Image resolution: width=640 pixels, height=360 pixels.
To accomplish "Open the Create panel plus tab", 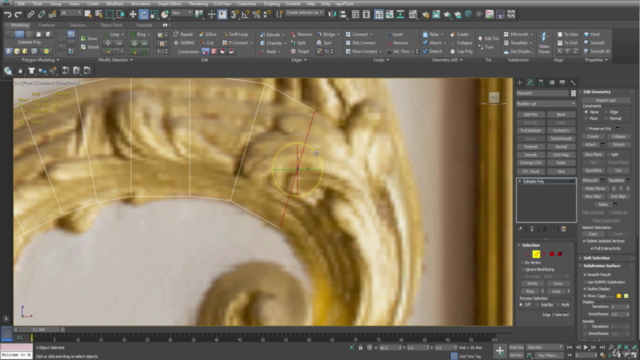I will pos(520,82).
